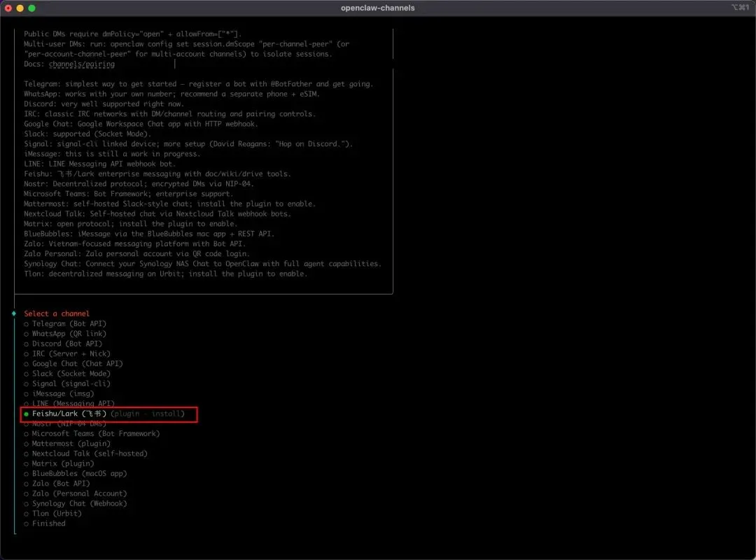This screenshot has width=756, height=560.
Task: Pick Google Chat (Chat API) channel
Action: click(73, 364)
